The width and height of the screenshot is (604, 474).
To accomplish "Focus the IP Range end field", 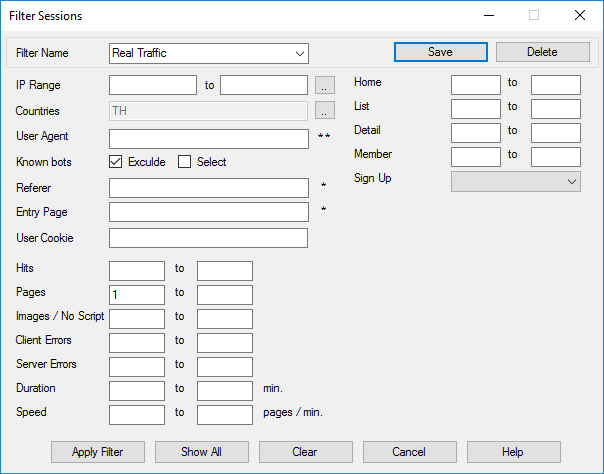I will tap(264, 85).
